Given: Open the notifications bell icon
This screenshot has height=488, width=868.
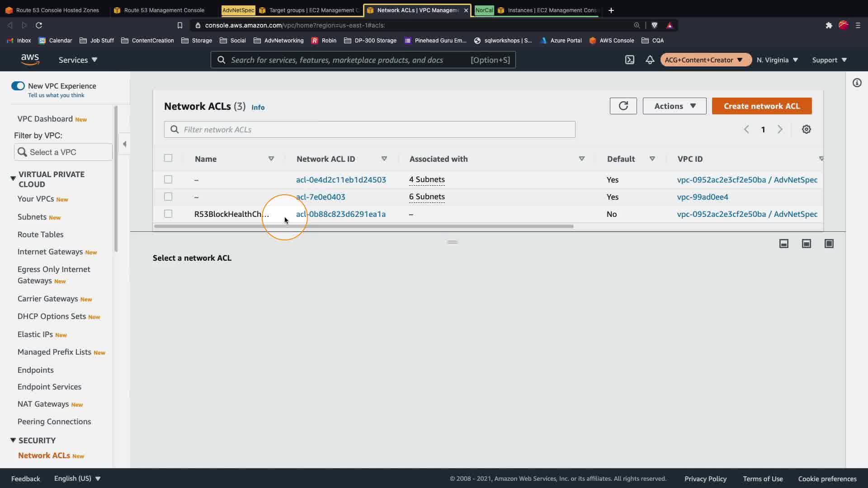Looking at the screenshot, I should (x=650, y=60).
